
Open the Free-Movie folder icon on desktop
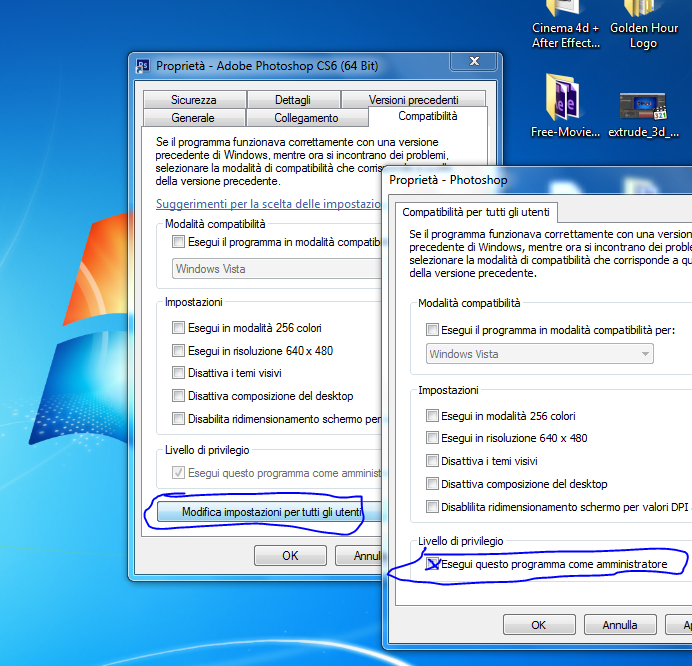[x=565, y=106]
